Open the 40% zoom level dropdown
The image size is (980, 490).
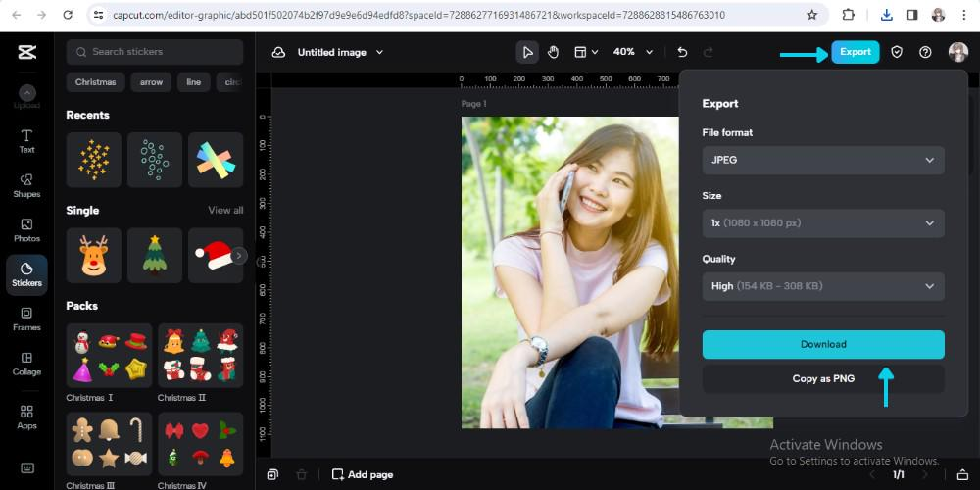[632, 53]
